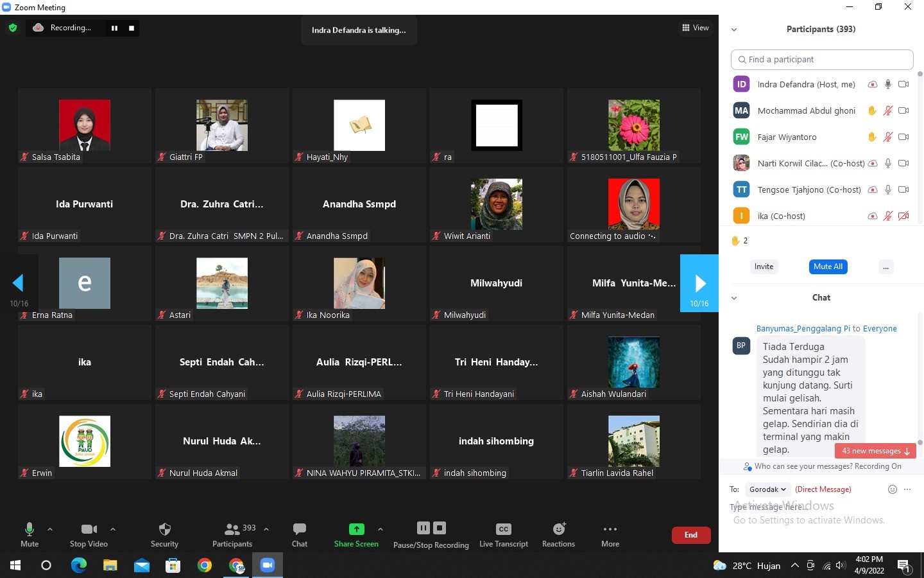Image resolution: width=924 pixels, height=578 pixels.
Task: Click the Mute All button
Action: pyautogui.click(x=828, y=267)
